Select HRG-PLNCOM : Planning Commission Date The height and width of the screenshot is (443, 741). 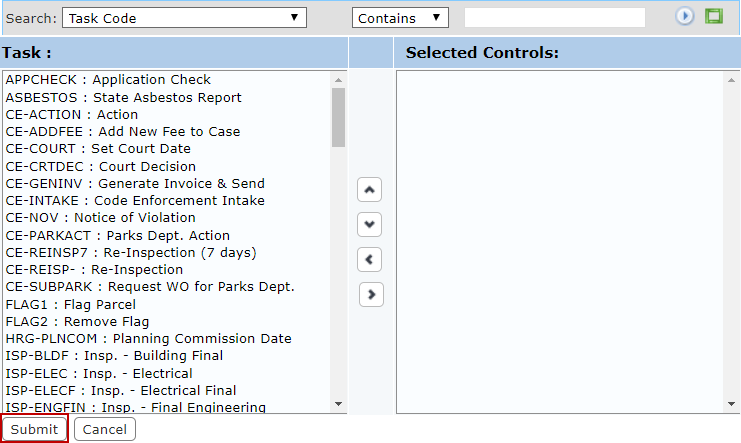tap(149, 339)
